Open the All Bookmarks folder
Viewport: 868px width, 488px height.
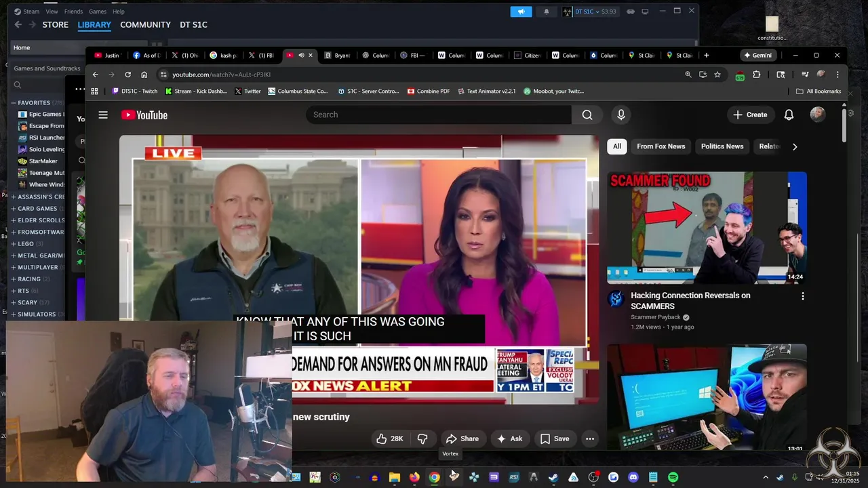point(818,91)
